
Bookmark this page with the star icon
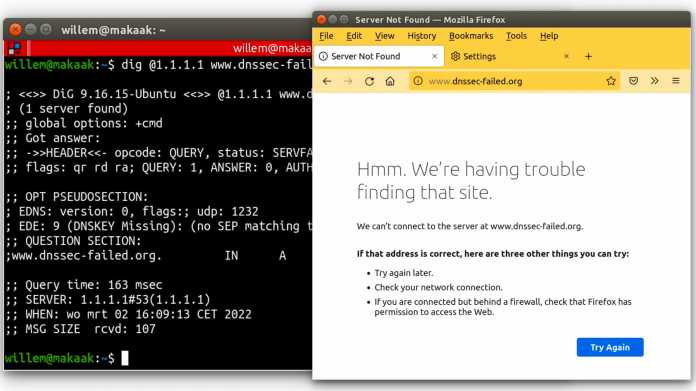[x=611, y=81]
